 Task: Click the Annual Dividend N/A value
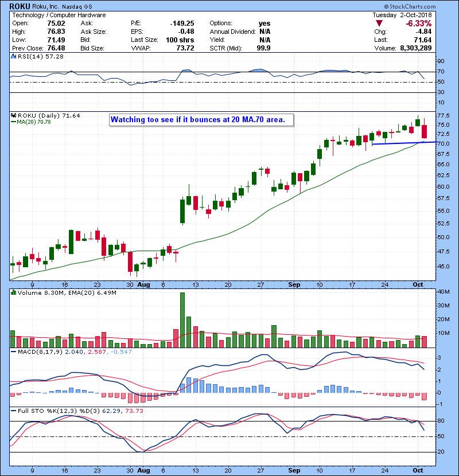265,32
